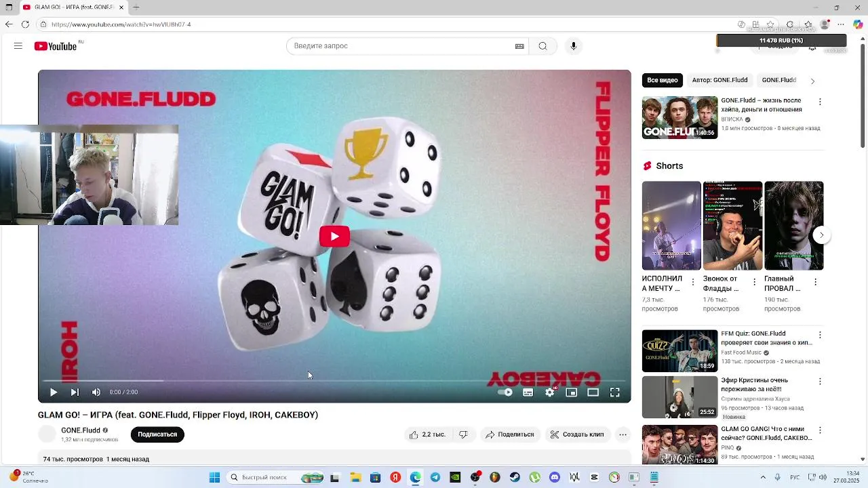Screen dimensions: 868x488
Task: Show next Shorts with the carousel arrow
Action: (x=821, y=235)
